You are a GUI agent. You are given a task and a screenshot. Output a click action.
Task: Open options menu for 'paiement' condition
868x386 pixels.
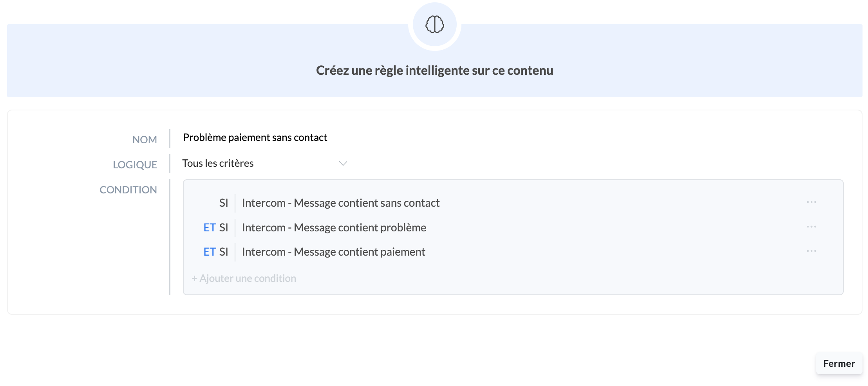[811, 251]
